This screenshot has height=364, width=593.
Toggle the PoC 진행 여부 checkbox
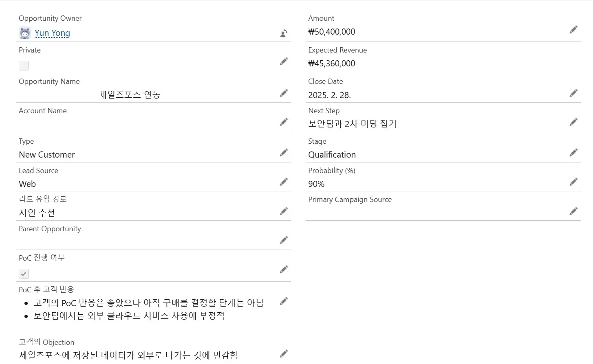tap(24, 274)
